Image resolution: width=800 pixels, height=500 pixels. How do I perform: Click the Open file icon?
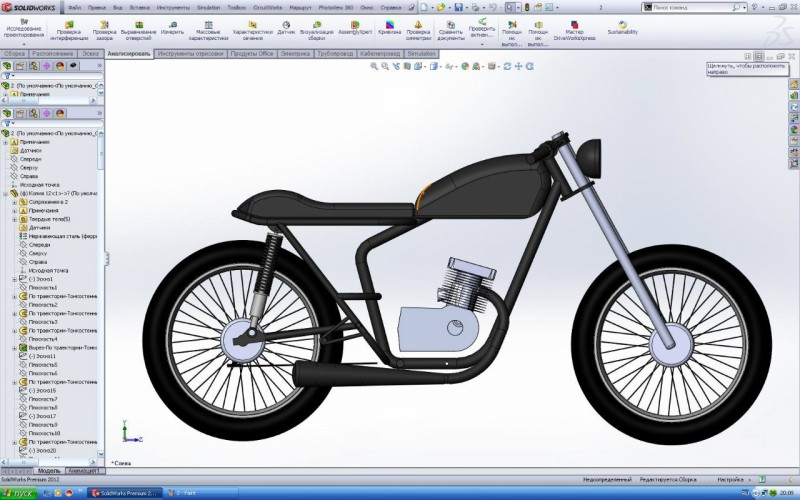[440, 8]
